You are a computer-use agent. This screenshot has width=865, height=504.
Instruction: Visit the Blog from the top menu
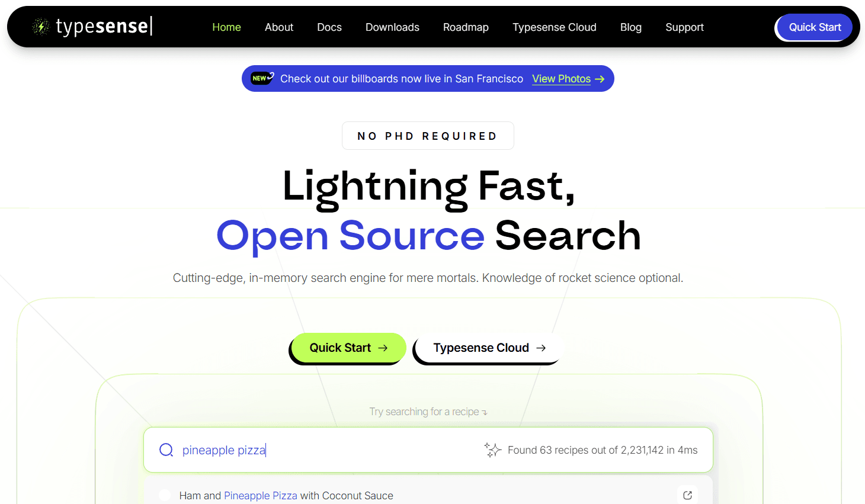630,27
